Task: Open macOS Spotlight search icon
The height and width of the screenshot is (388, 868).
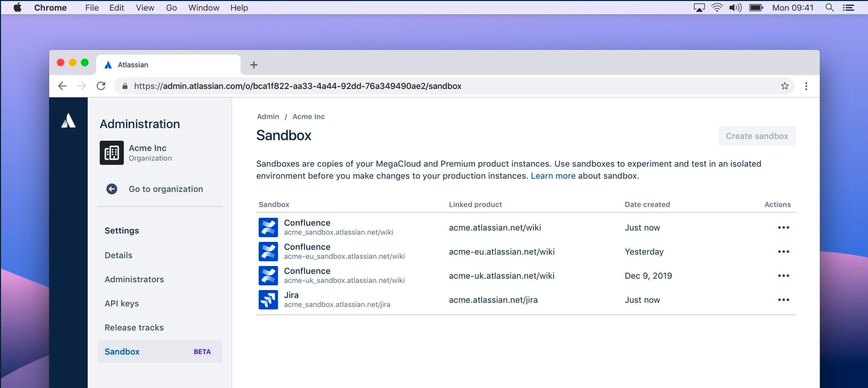Action: (829, 8)
